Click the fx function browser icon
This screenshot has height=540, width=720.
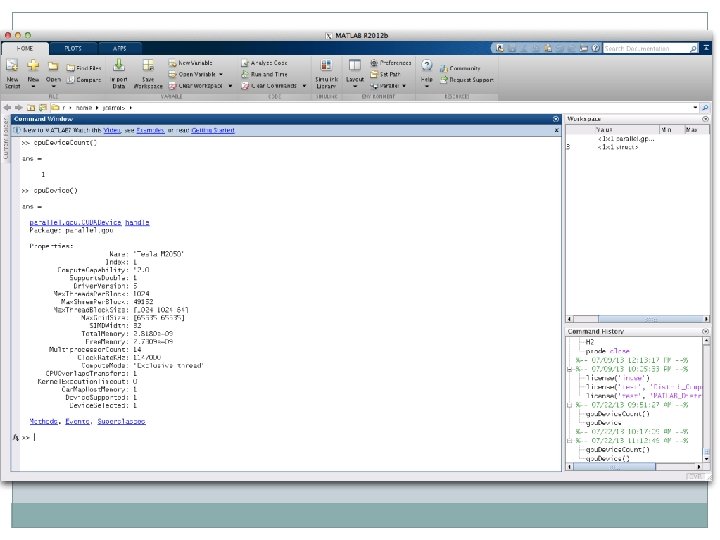pos(15,437)
